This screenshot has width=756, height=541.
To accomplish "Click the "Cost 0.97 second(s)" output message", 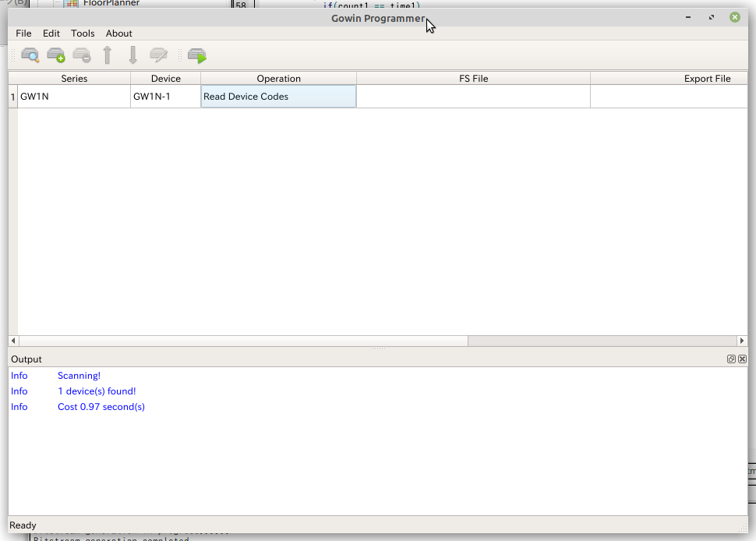I will click(101, 407).
